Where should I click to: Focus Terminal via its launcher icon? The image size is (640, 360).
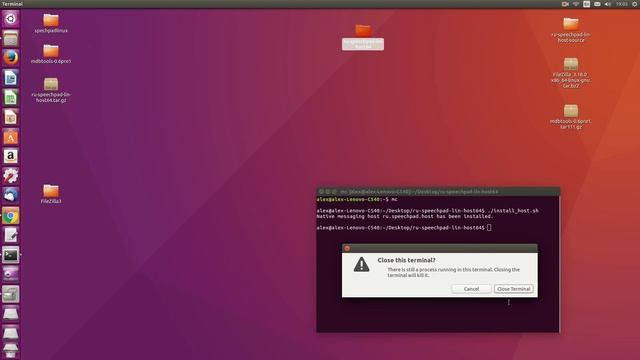11,255
